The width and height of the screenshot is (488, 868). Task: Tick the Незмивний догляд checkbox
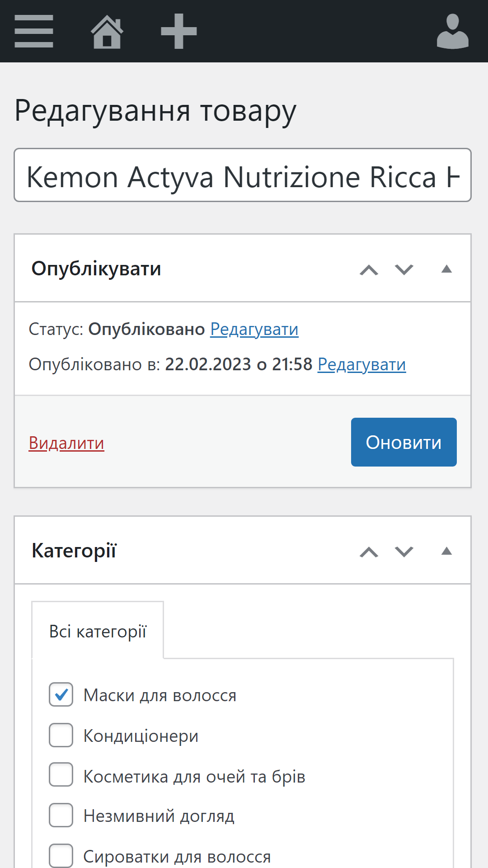[61, 815]
